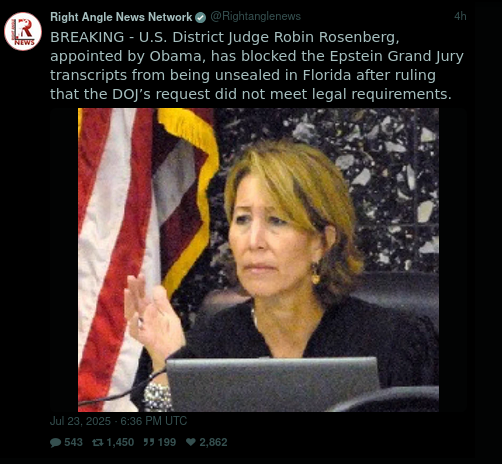Open the Jul 23, 2025 timestamp link
Image resolution: width=502 pixels, height=464 pixels.
point(118,421)
